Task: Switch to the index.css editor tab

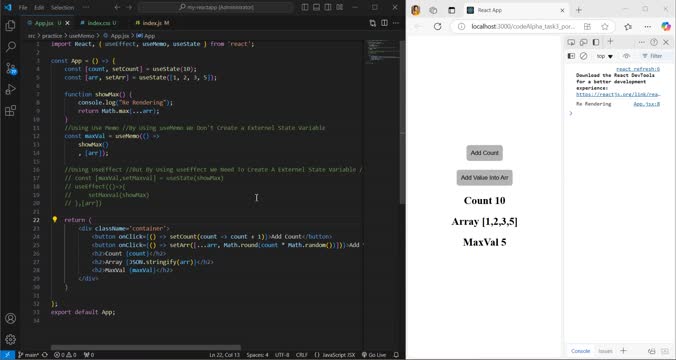Action: pos(98,23)
